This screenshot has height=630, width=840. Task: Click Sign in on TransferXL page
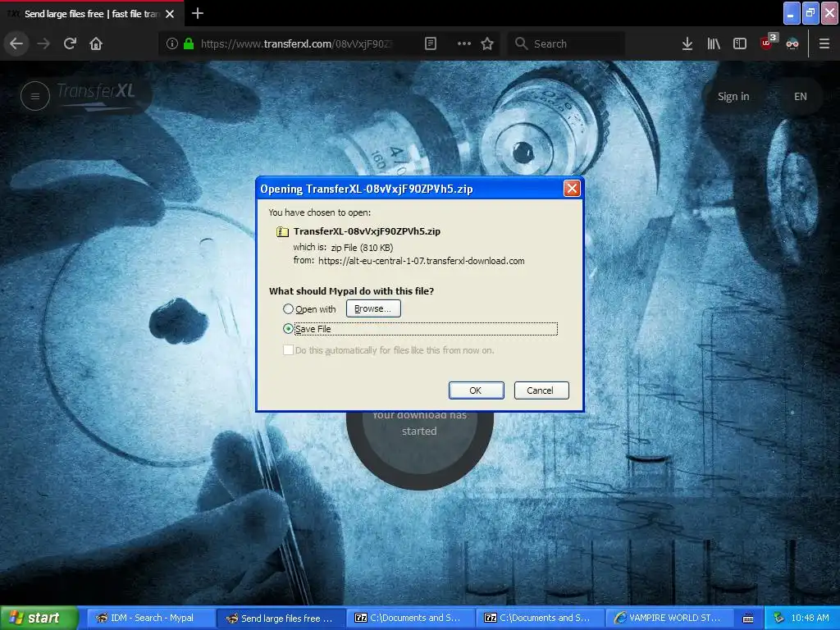[x=733, y=97]
